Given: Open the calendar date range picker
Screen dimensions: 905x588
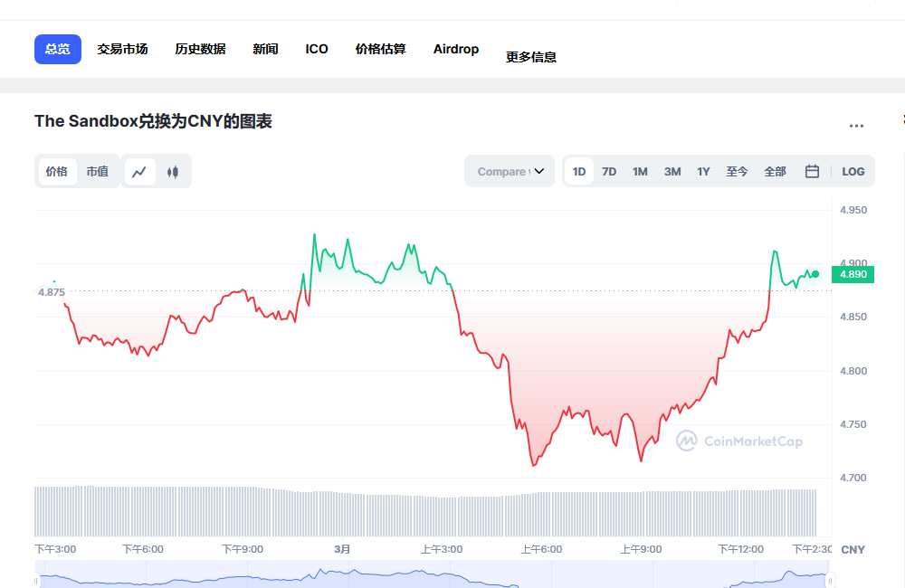Looking at the screenshot, I should pos(812,171).
